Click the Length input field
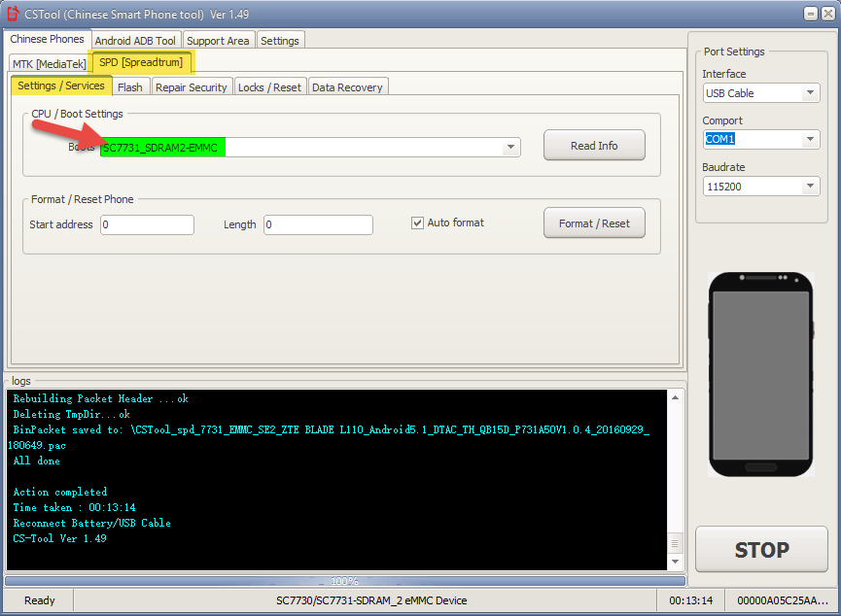 (x=318, y=224)
